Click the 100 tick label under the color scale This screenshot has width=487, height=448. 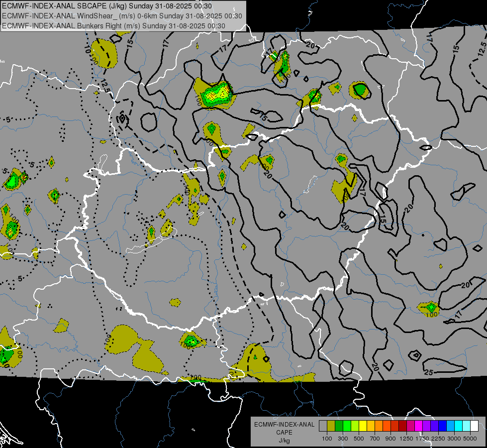(x=327, y=439)
